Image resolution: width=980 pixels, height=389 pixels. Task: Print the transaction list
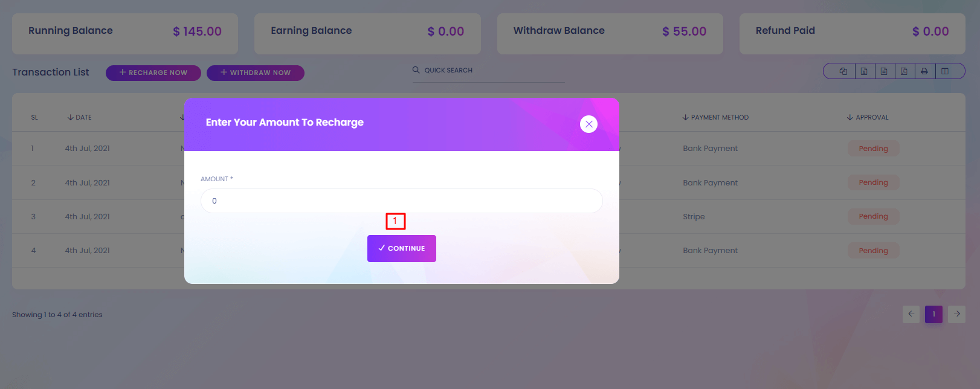pos(924,71)
